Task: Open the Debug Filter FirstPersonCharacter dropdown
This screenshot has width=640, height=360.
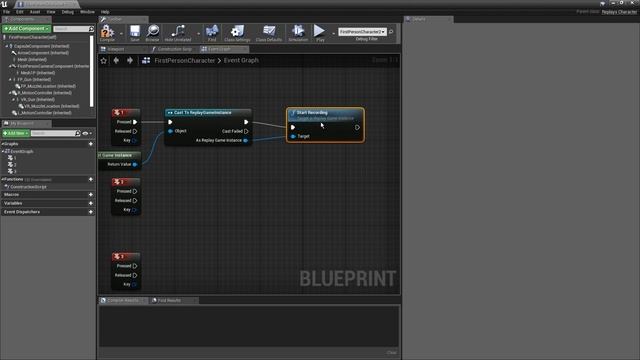Action: [362, 31]
